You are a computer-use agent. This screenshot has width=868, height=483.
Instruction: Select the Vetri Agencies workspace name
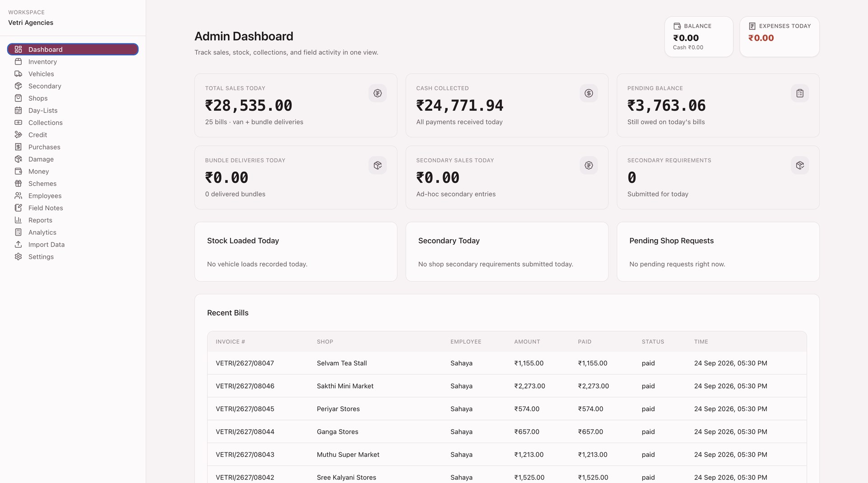pos(31,23)
